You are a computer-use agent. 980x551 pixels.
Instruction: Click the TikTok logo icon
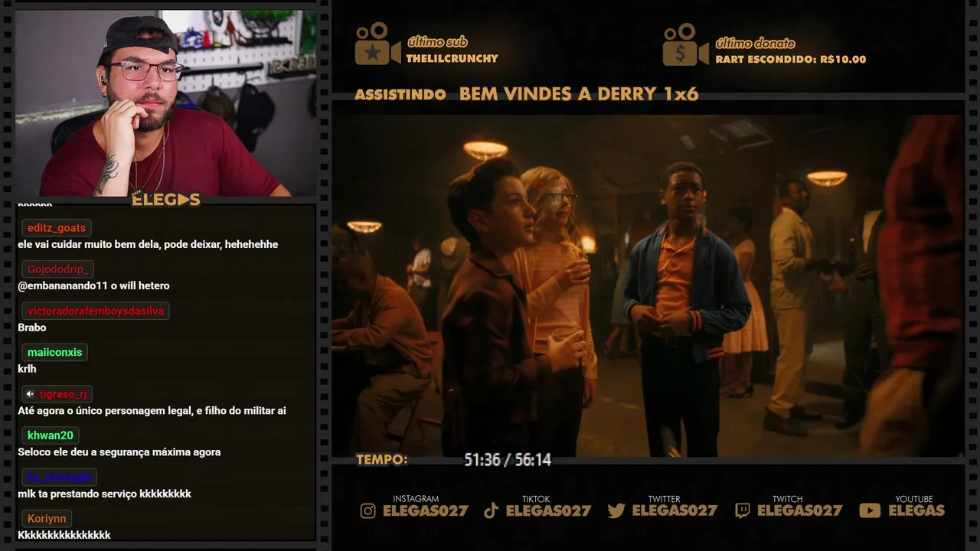click(x=492, y=510)
